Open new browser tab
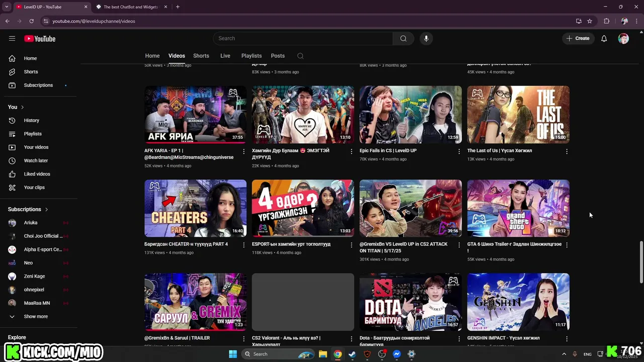644x362 pixels. click(x=178, y=7)
